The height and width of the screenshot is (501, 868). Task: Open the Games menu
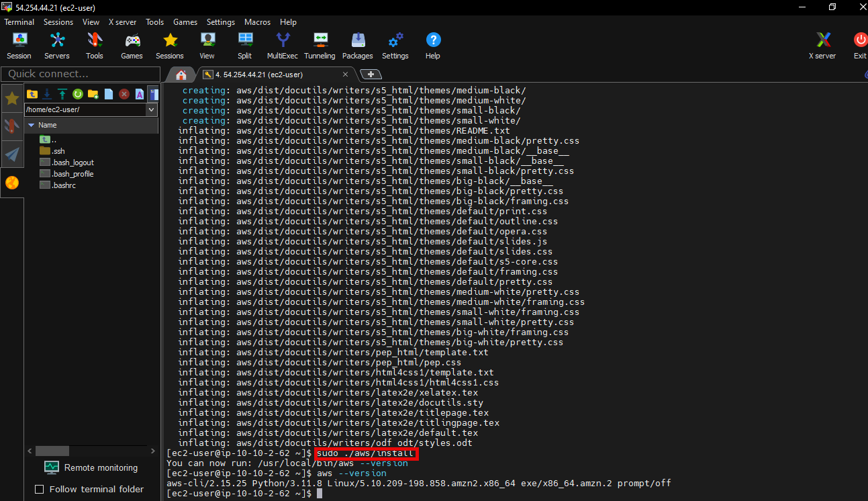point(185,22)
